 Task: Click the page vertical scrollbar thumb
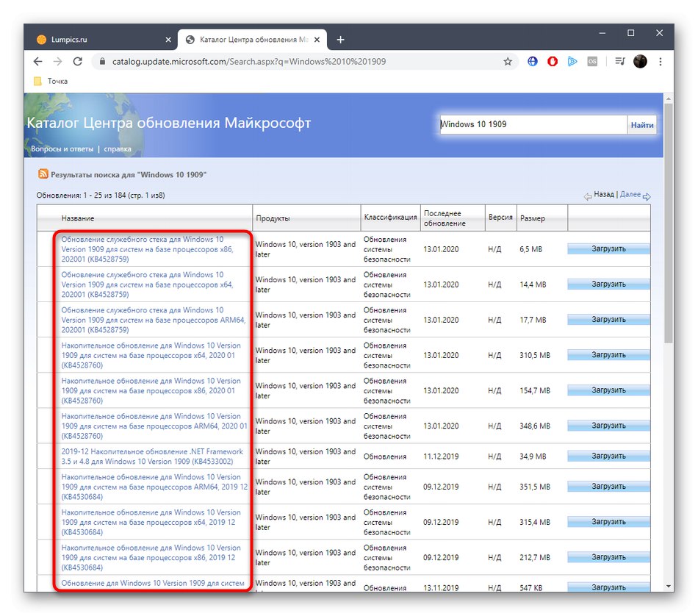point(669,223)
